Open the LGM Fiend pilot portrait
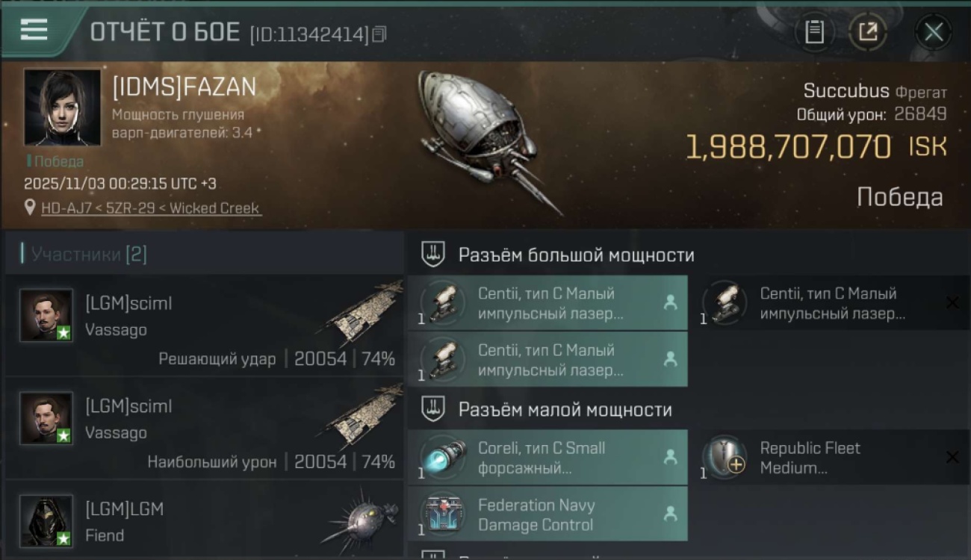 [46, 521]
